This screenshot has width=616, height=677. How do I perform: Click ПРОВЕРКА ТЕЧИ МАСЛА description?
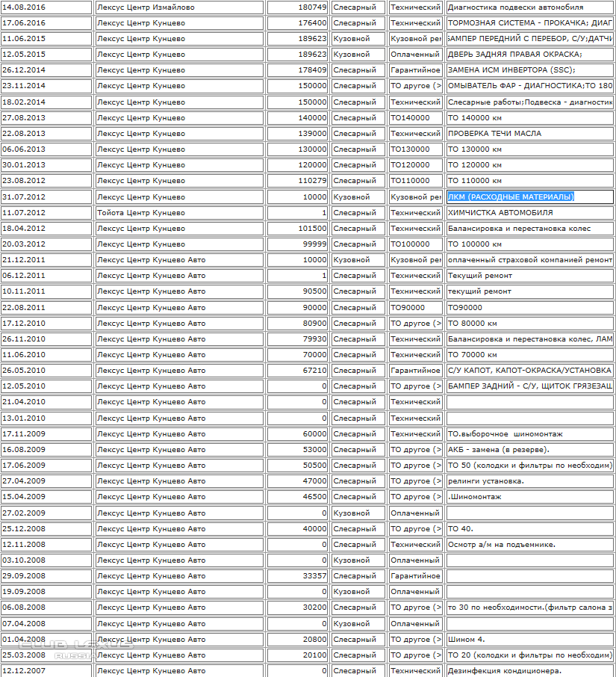pyautogui.click(x=529, y=134)
